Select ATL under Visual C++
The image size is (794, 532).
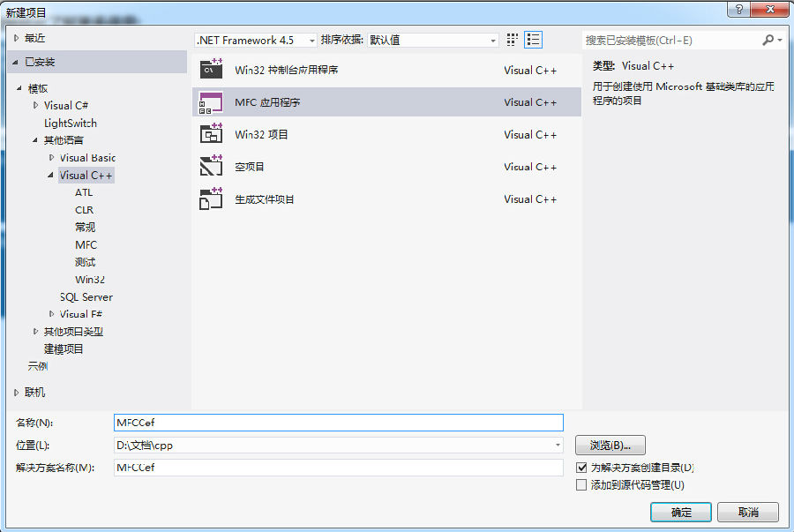point(84,192)
